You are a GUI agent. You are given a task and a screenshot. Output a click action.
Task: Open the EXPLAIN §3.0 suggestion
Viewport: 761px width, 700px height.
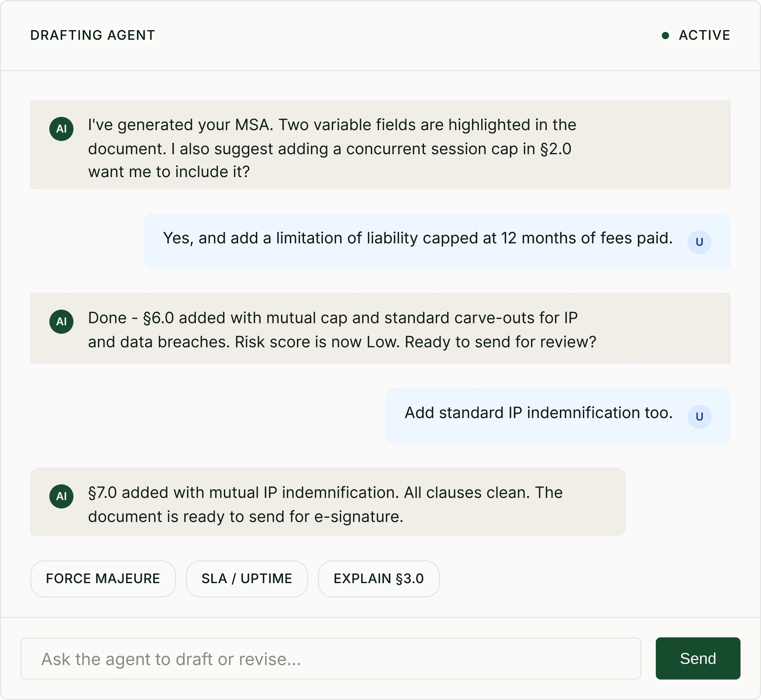[x=378, y=578]
